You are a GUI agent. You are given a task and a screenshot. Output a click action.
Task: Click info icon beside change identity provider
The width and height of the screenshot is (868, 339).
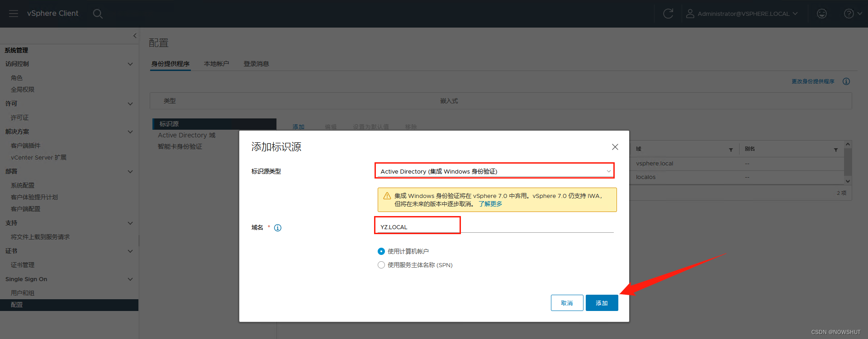coord(846,81)
